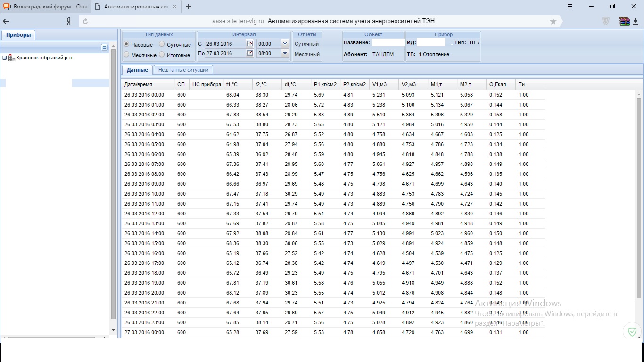
Task: Click the WinRAR extension icon
Action: [624, 21]
